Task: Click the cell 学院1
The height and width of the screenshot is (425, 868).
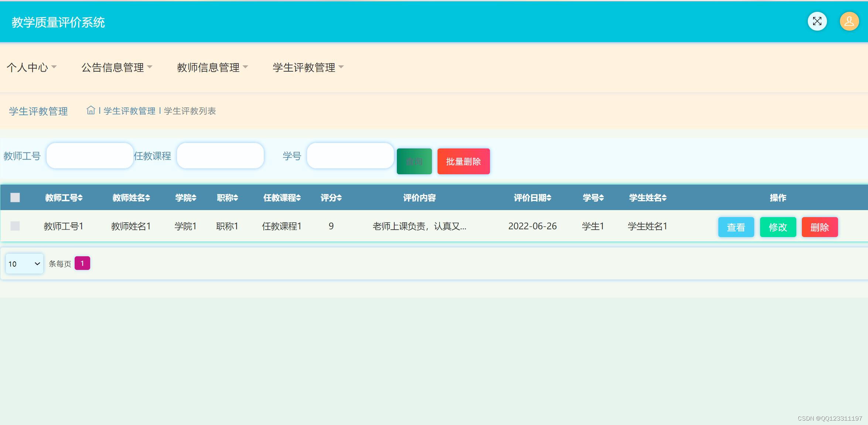Action: (x=185, y=226)
